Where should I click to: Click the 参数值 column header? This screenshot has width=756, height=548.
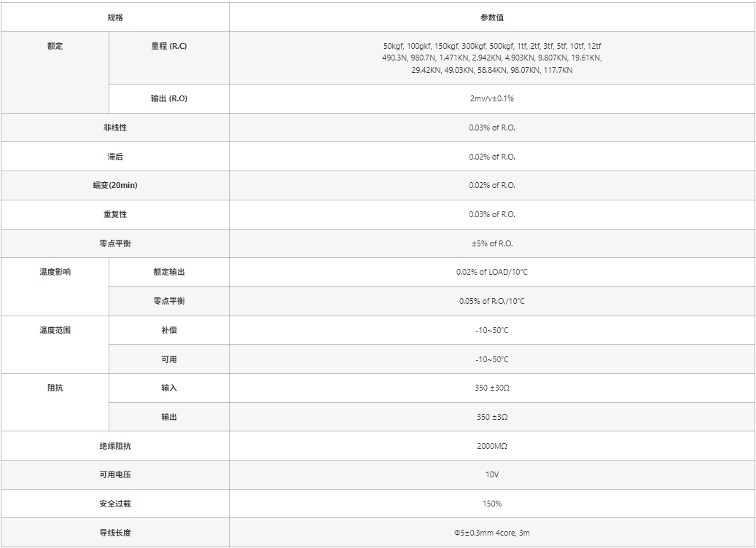click(492, 17)
